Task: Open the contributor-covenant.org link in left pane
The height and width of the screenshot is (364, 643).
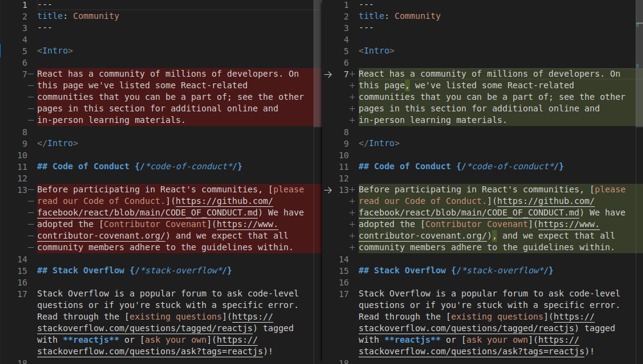Action: pyautogui.click(x=158, y=230)
